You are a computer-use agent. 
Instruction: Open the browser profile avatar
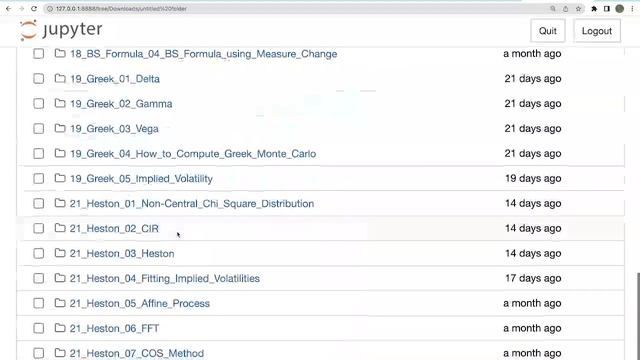click(x=620, y=9)
